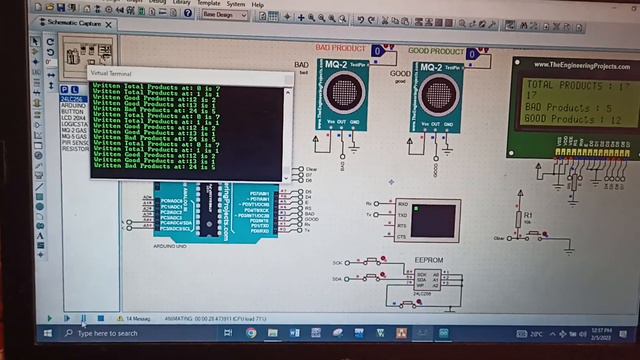Select LCD 20X4 in the device list
Viewport: 640px width, 360px height.
[74, 118]
